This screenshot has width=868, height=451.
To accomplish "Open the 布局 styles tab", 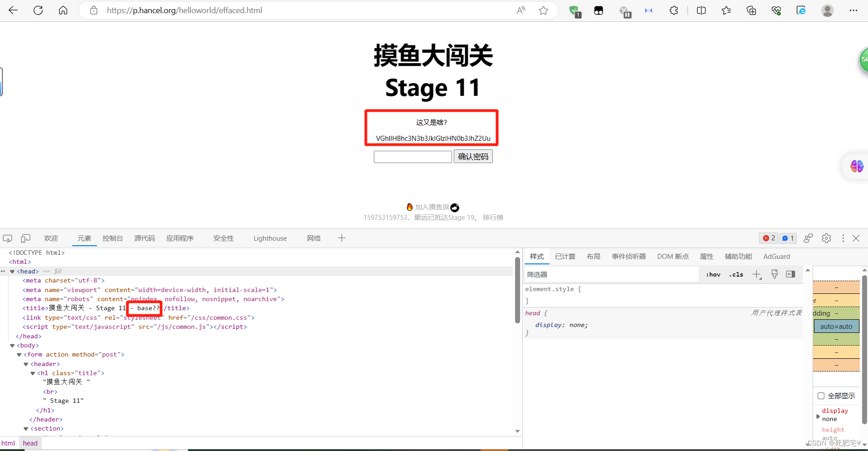I will point(593,257).
